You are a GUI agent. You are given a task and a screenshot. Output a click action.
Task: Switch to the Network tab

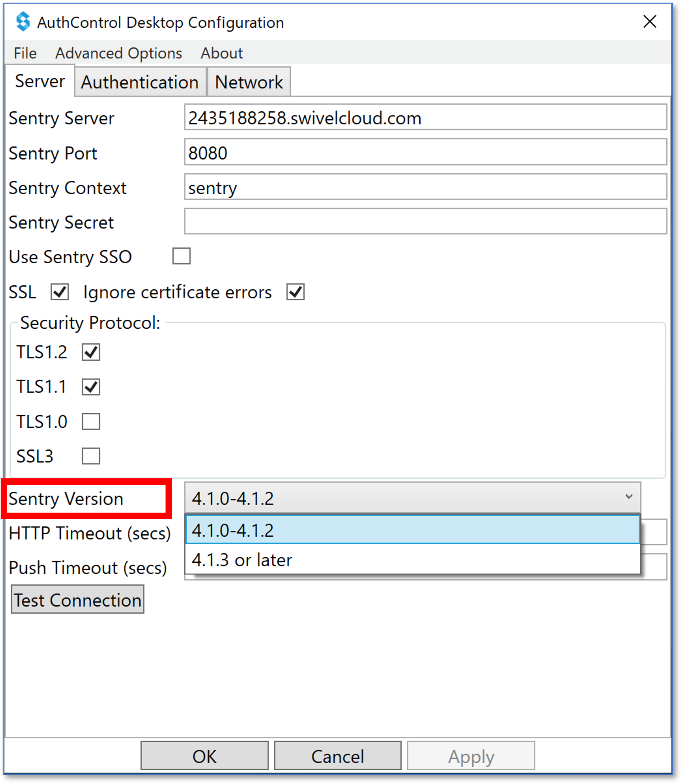(x=249, y=82)
